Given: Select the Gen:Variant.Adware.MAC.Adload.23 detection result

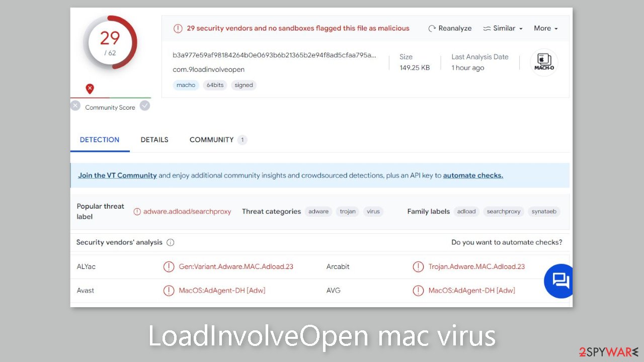Looking at the screenshot, I should tap(236, 266).
